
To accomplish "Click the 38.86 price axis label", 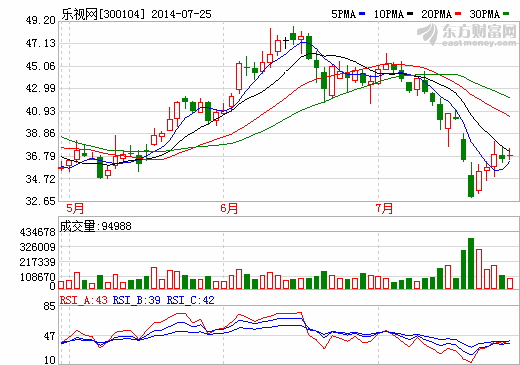I will [40, 133].
